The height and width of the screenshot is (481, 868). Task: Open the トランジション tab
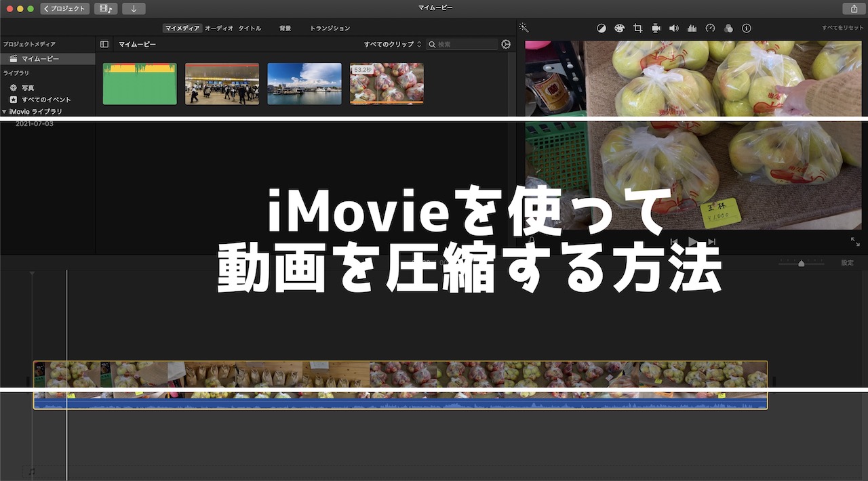pyautogui.click(x=330, y=28)
